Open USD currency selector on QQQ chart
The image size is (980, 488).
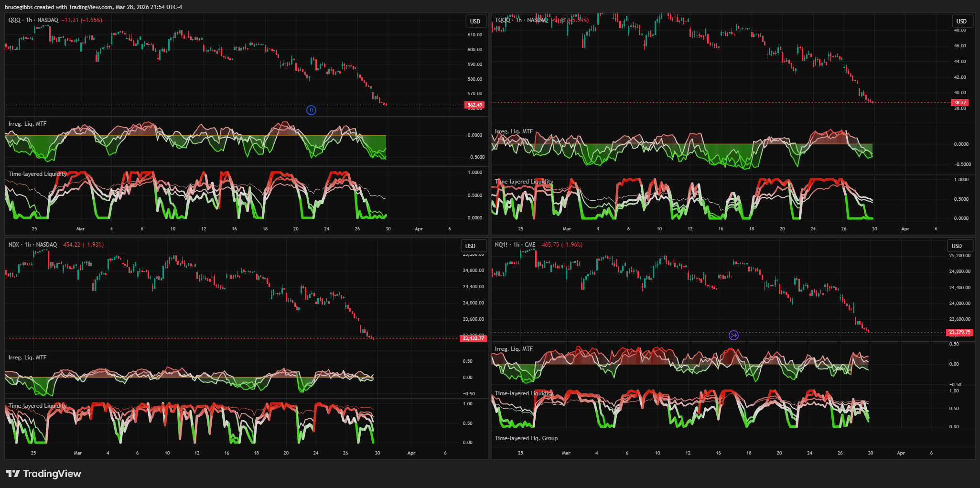coord(475,22)
